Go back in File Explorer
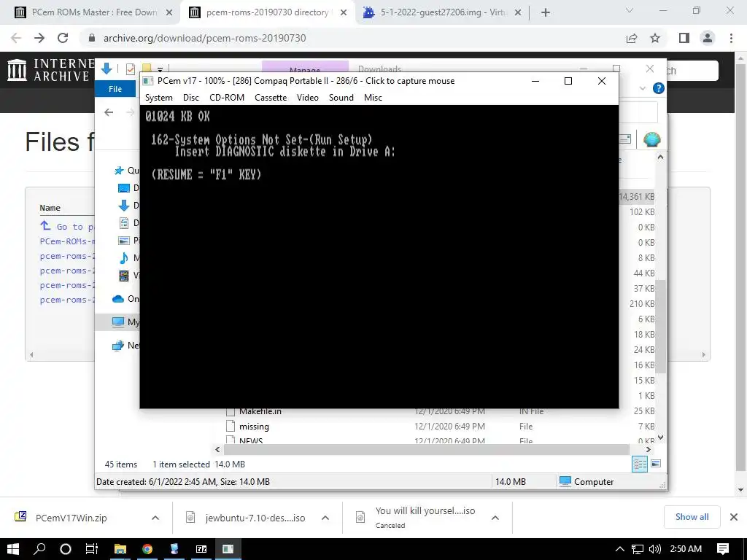Image resolution: width=747 pixels, height=560 pixels. click(109, 112)
